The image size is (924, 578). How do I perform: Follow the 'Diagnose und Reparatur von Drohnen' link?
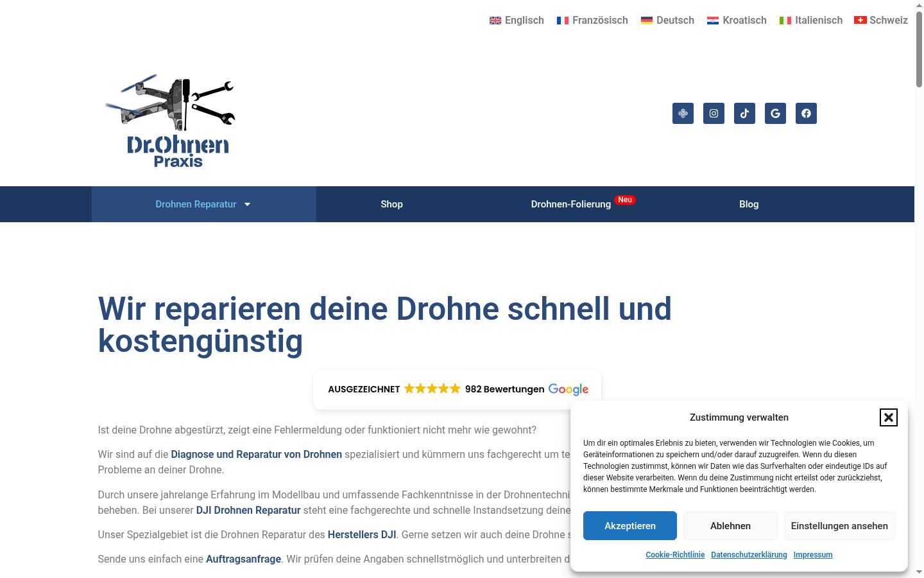(x=257, y=454)
